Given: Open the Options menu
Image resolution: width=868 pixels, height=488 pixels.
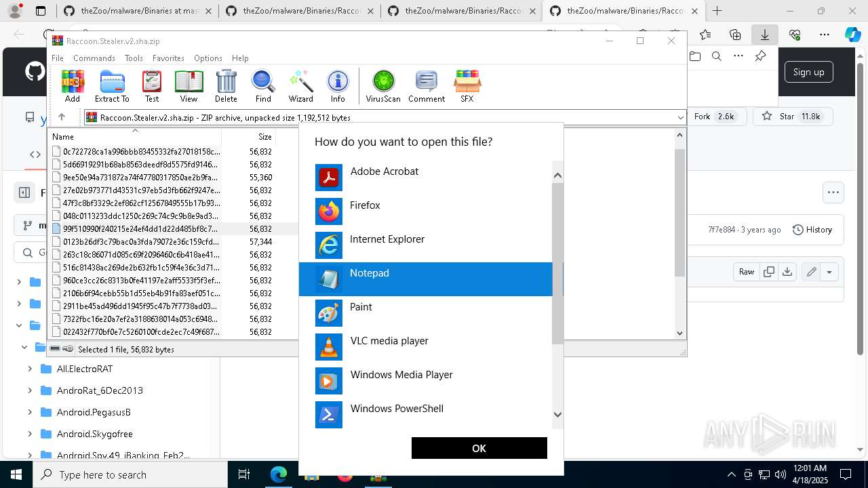Looking at the screenshot, I should (x=208, y=58).
